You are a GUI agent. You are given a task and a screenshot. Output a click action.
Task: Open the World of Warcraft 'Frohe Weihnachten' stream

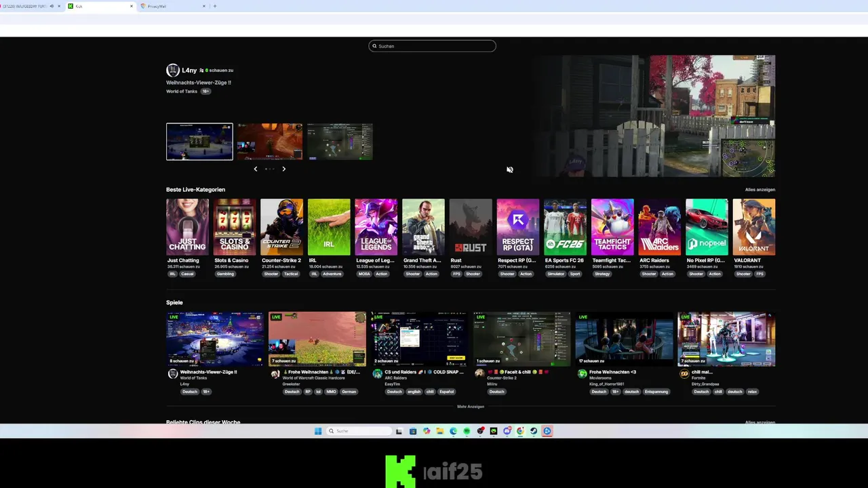tap(317, 339)
